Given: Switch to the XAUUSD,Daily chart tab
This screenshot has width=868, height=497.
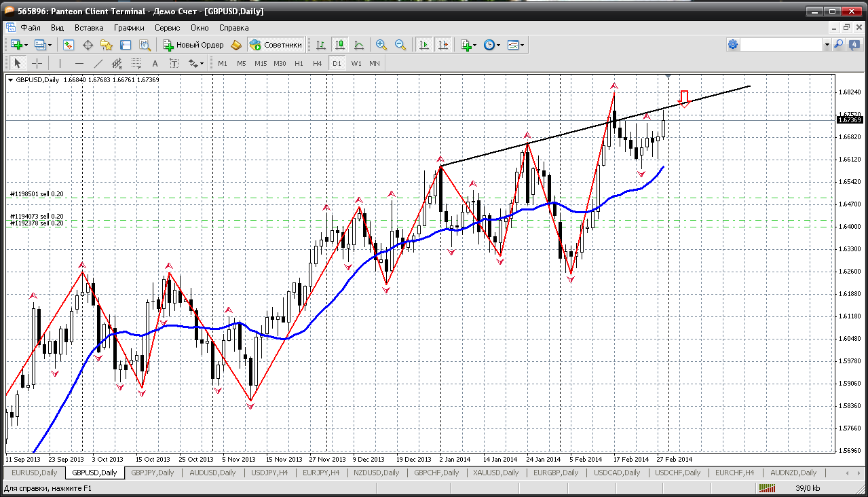Looking at the screenshot, I should [497, 473].
